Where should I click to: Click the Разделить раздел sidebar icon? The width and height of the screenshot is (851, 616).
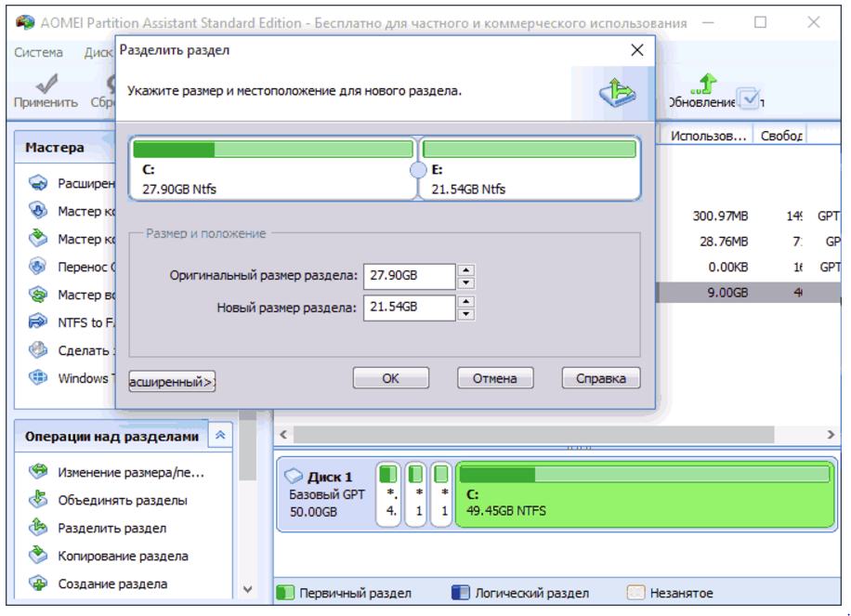38,528
